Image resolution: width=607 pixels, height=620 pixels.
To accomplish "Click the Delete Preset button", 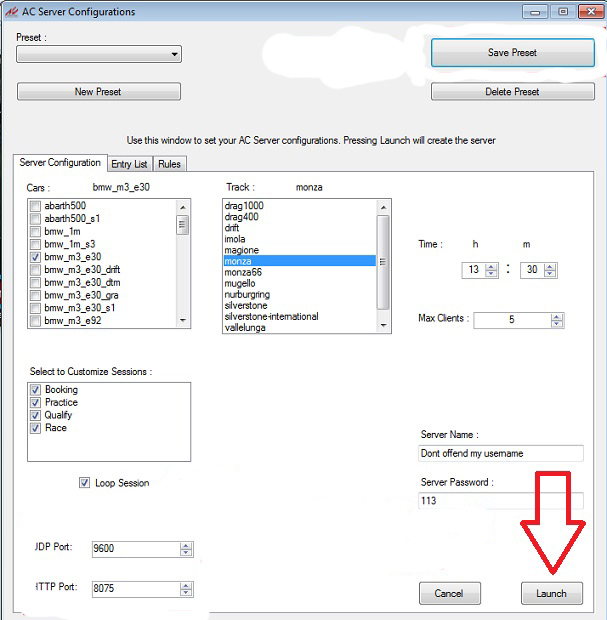I will pyautogui.click(x=512, y=92).
